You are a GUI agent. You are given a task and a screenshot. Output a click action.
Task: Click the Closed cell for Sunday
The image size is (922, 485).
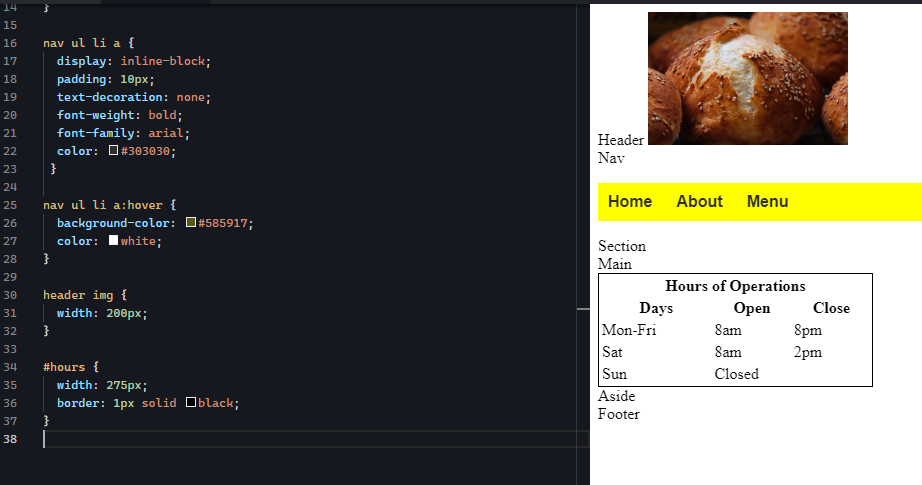736,374
